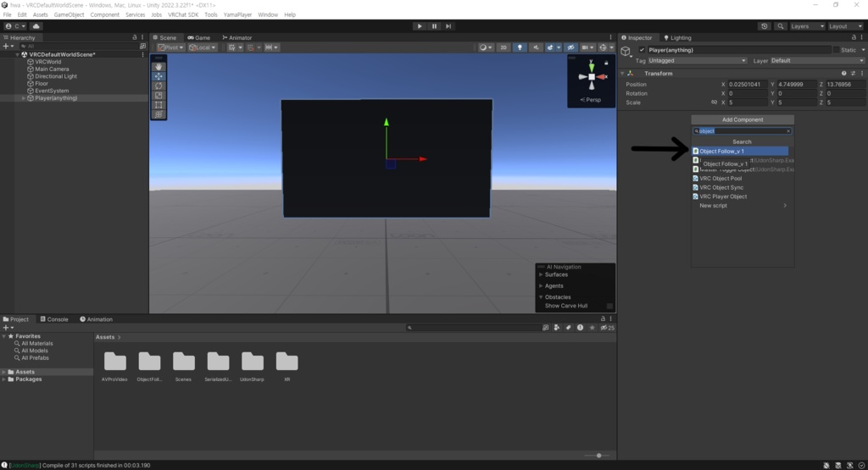Select Object Follow_v 1 component
This screenshot has height=470, width=868.
point(740,151)
